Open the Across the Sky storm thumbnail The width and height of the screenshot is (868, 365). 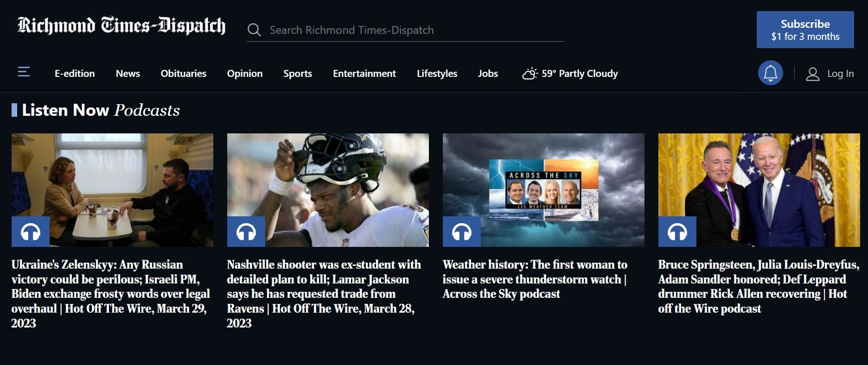[x=543, y=190]
